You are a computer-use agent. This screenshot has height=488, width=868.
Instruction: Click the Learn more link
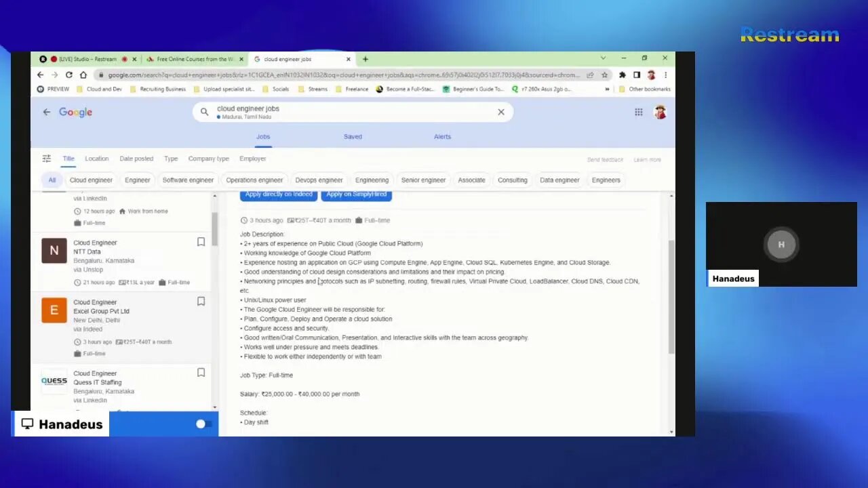point(647,160)
